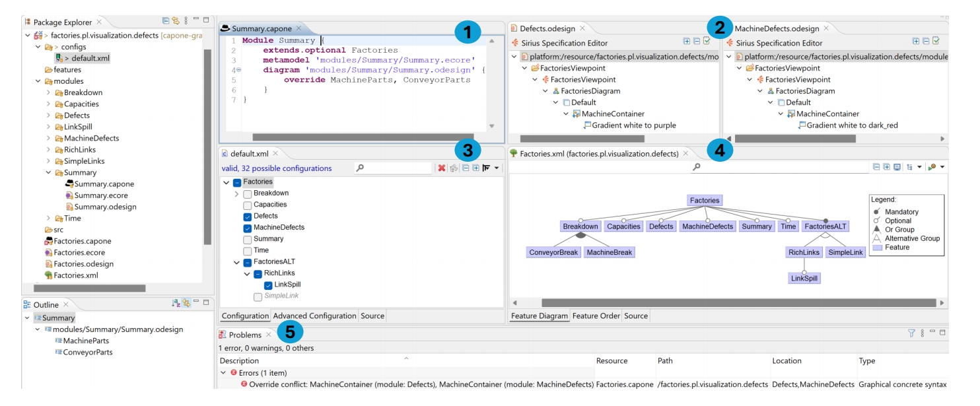Click validate checkmark icon in MachineDefects.odesign editor
The height and width of the screenshot is (406, 980).
coord(936,42)
